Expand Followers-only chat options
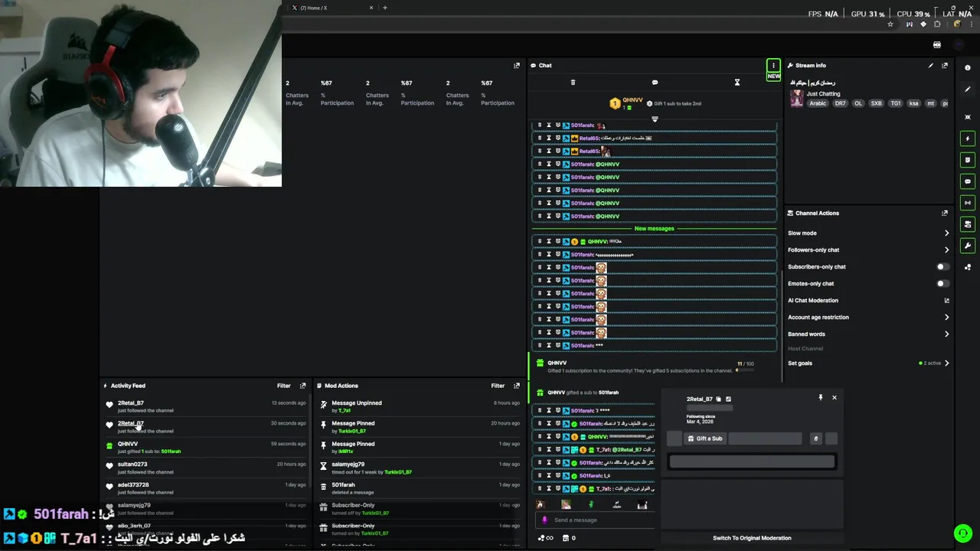This screenshot has height=551, width=980. 868,250
